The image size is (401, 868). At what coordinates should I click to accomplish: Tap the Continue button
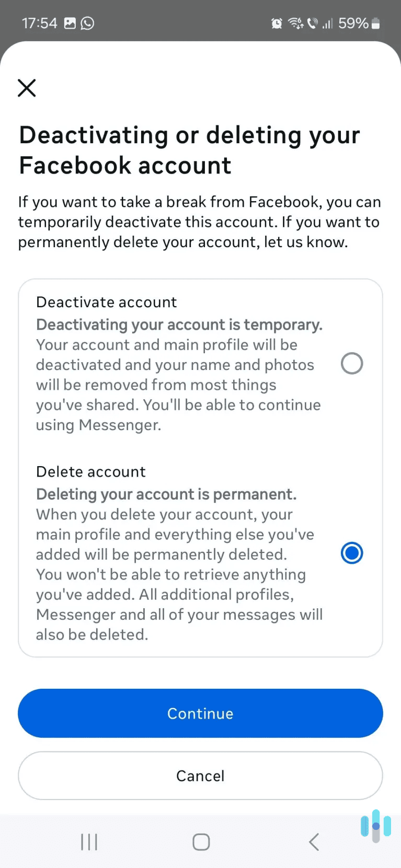(x=200, y=713)
